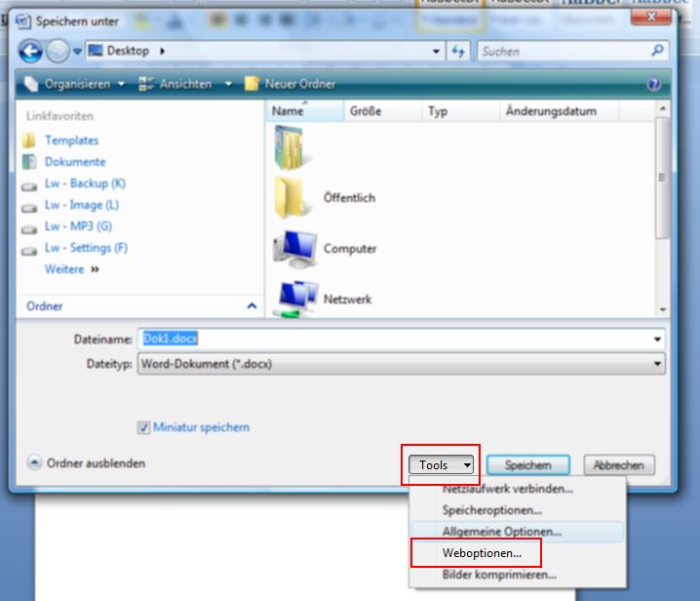This screenshot has width=700, height=601.
Task: Click the drive icon of Lw - Backup (K)
Action: pos(29,186)
